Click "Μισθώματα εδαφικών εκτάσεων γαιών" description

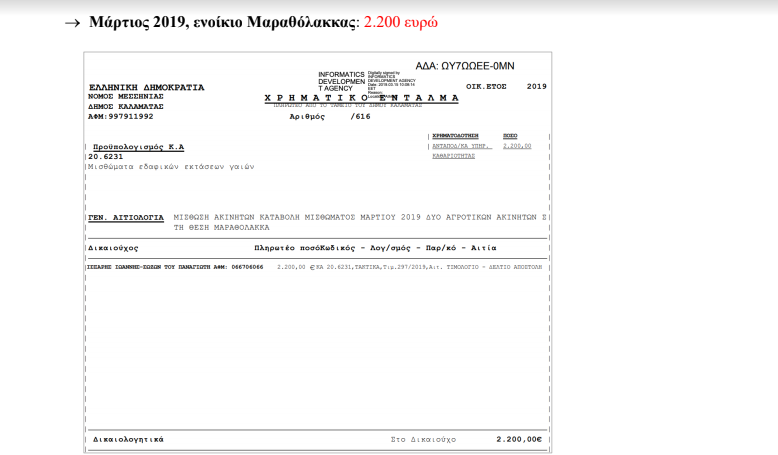[171, 167]
